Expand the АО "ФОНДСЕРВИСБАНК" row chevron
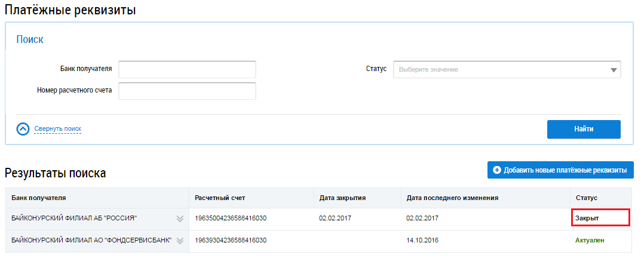The height and width of the screenshot is (258, 644). coord(180,241)
